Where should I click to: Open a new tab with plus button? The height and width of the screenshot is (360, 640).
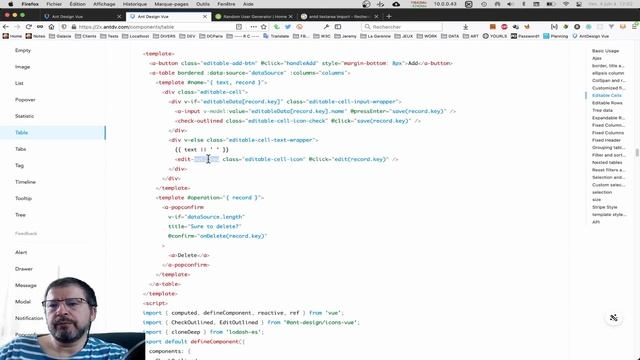[389, 17]
